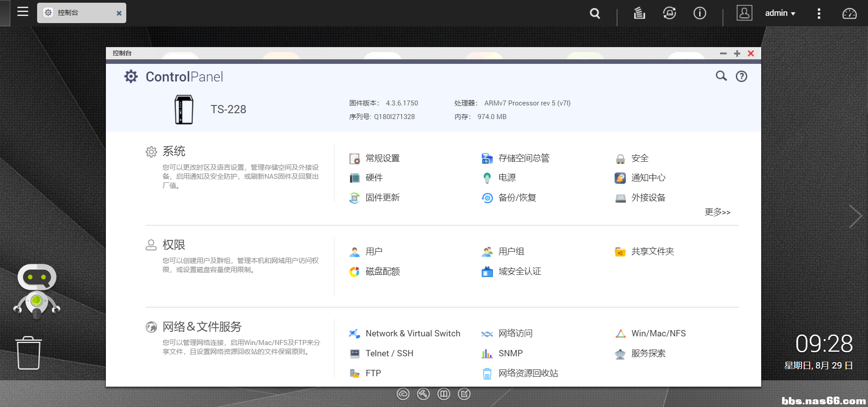The height and width of the screenshot is (407, 868).
Task: Close the 控制台 taskbar tab
Action: [x=119, y=13]
